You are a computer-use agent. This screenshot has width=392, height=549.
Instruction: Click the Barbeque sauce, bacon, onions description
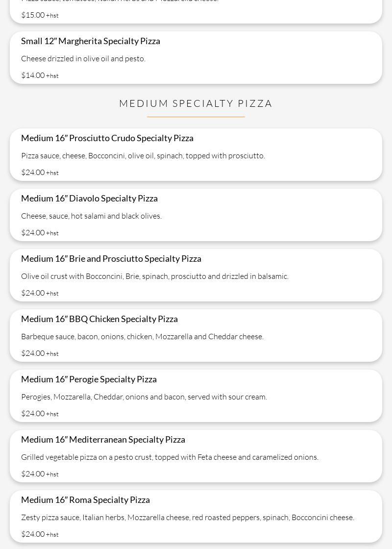[x=143, y=336]
